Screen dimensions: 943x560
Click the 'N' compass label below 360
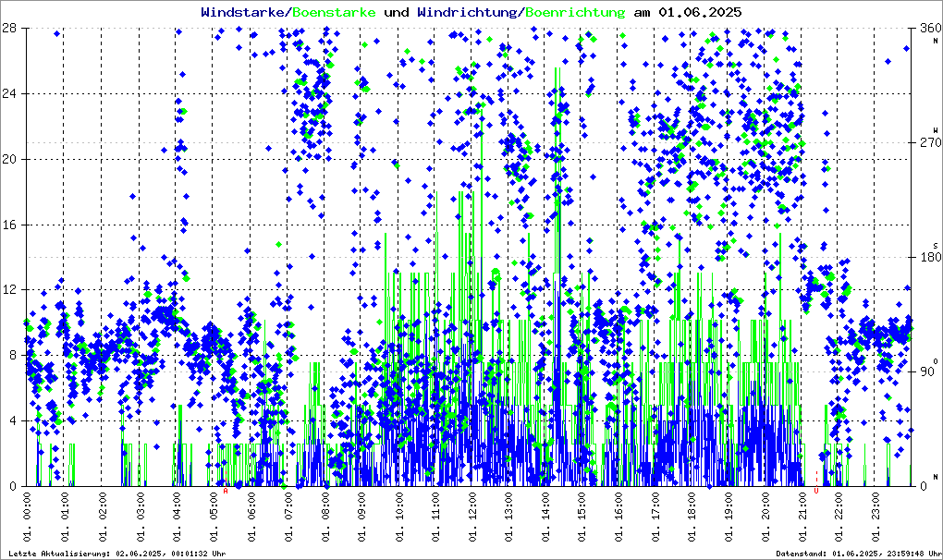pyautogui.click(x=936, y=41)
